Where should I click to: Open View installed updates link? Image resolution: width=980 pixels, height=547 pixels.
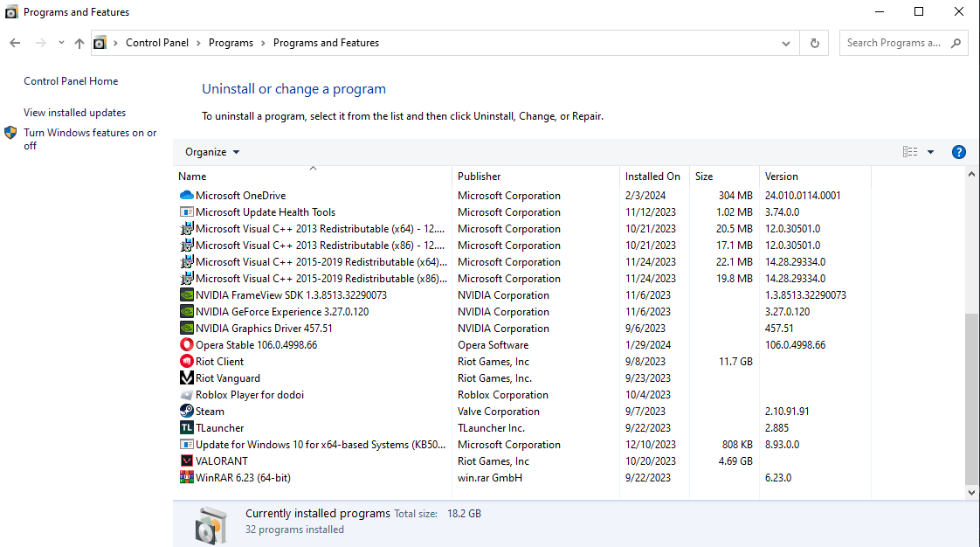click(x=74, y=113)
